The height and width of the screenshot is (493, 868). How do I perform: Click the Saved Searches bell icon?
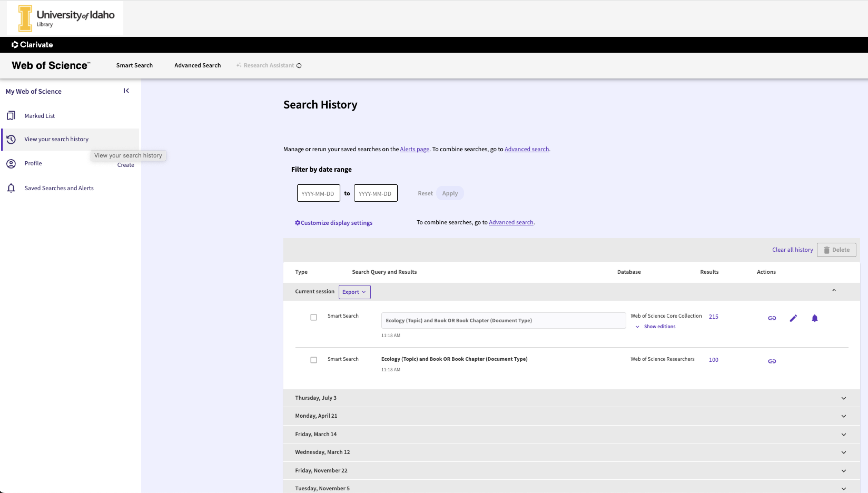(11, 188)
